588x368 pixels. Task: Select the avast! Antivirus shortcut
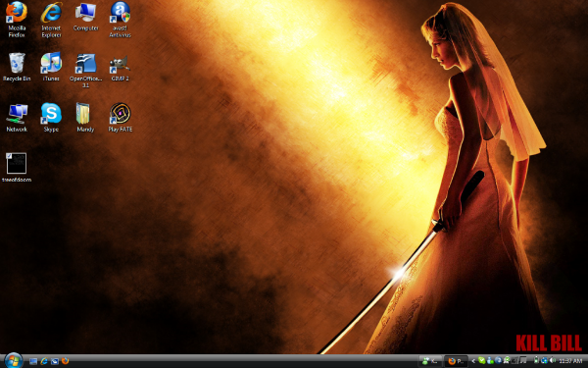[120, 20]
